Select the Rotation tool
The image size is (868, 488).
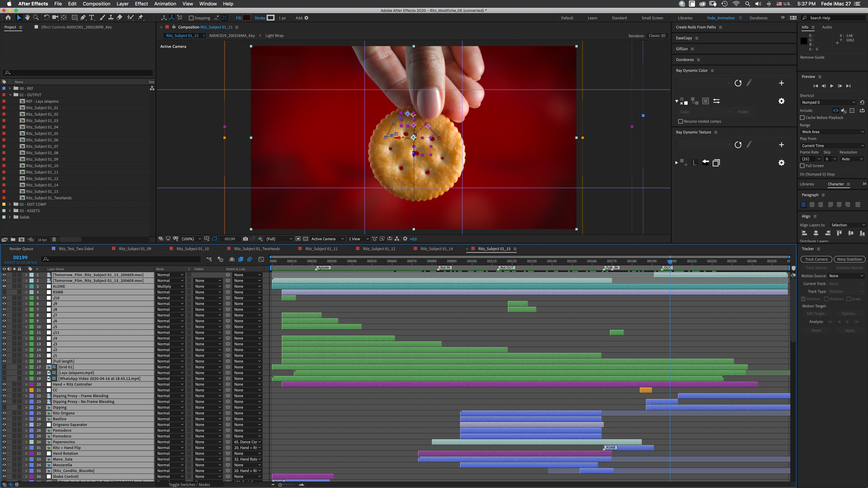tap(47, 18)
